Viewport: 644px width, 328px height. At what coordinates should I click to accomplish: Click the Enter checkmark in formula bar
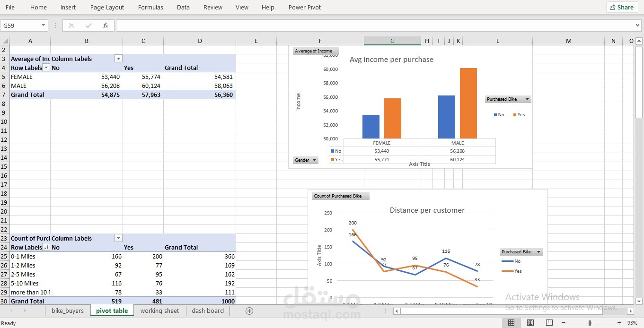click(x=88, y=26)
